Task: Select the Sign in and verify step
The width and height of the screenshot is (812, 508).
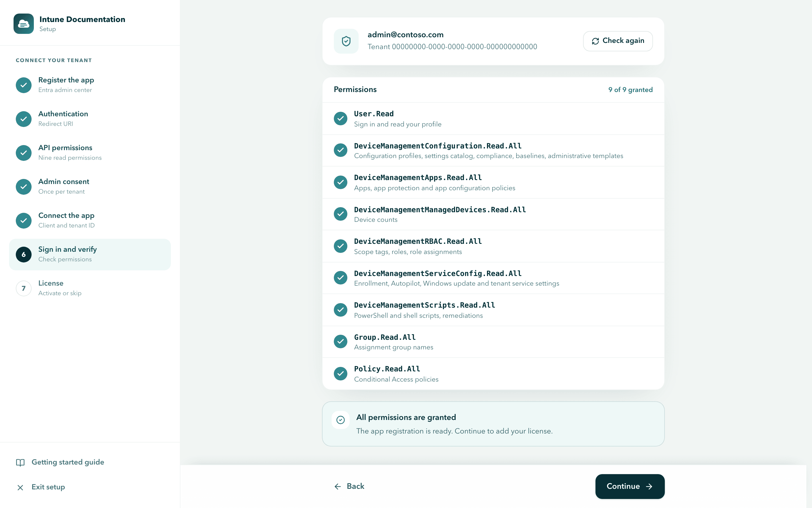Action: [90, 255]
